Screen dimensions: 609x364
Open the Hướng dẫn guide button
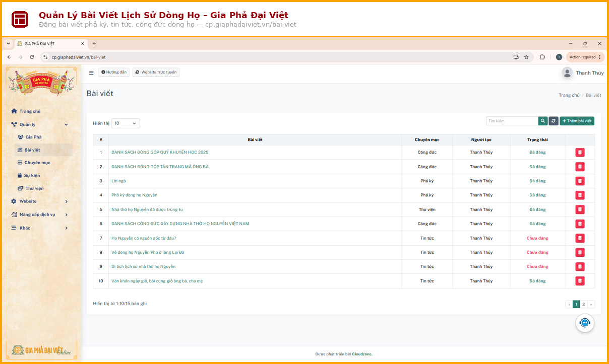tap(114, 72)
